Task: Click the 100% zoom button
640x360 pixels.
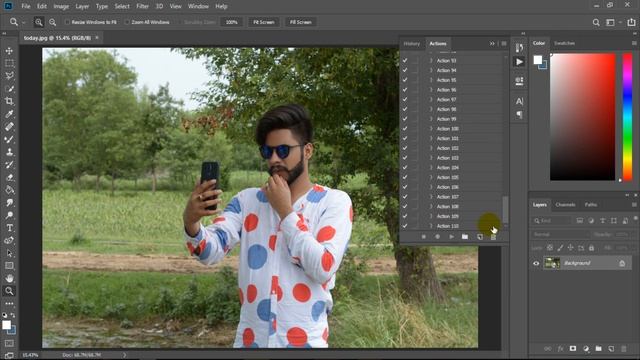Action: [x=231, y=22]
